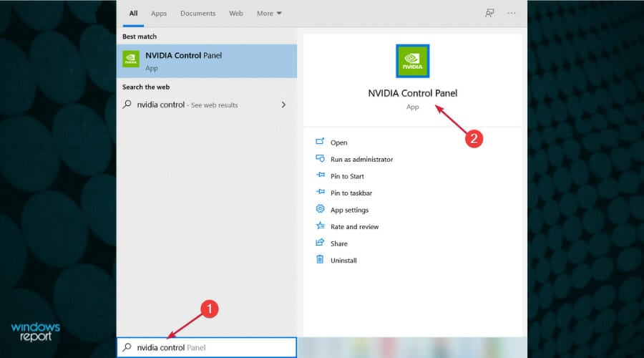
Task: Click the 'Best match' heading
Action: coord(140,37)
